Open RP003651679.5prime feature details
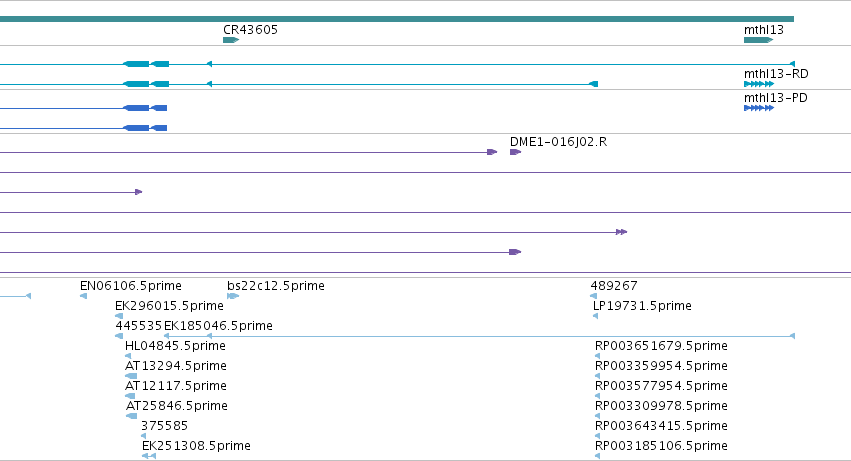This screenshot has width=851, height=461. pyautogui.click(x=661, y=346)
